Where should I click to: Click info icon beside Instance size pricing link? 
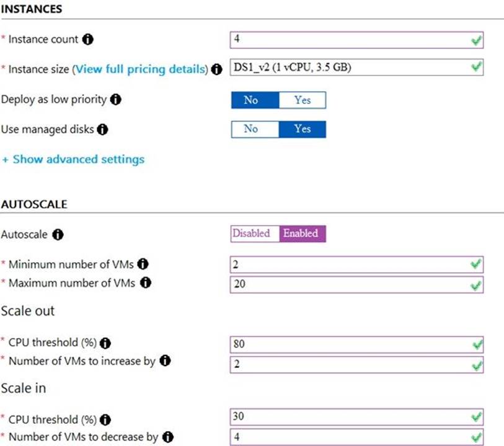pos(216,69)
